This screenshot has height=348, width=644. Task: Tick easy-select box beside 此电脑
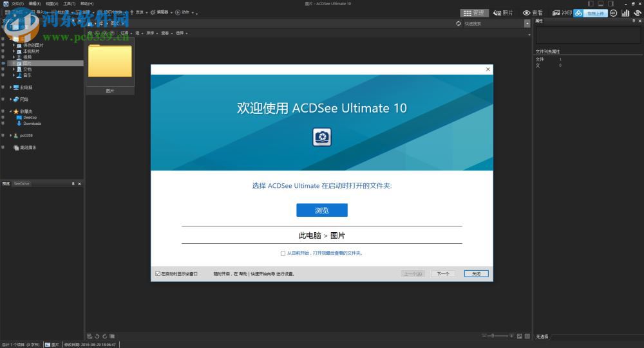coord(3,87)
